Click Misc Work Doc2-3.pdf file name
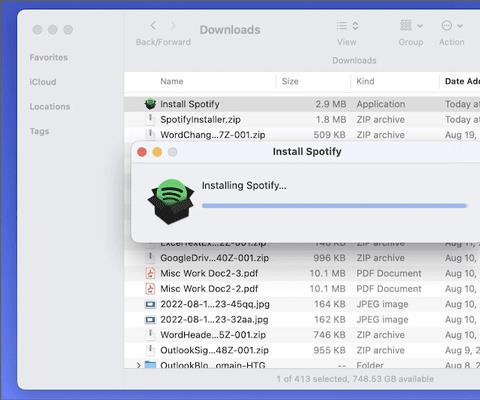480x400 pixels. (209, 273)
